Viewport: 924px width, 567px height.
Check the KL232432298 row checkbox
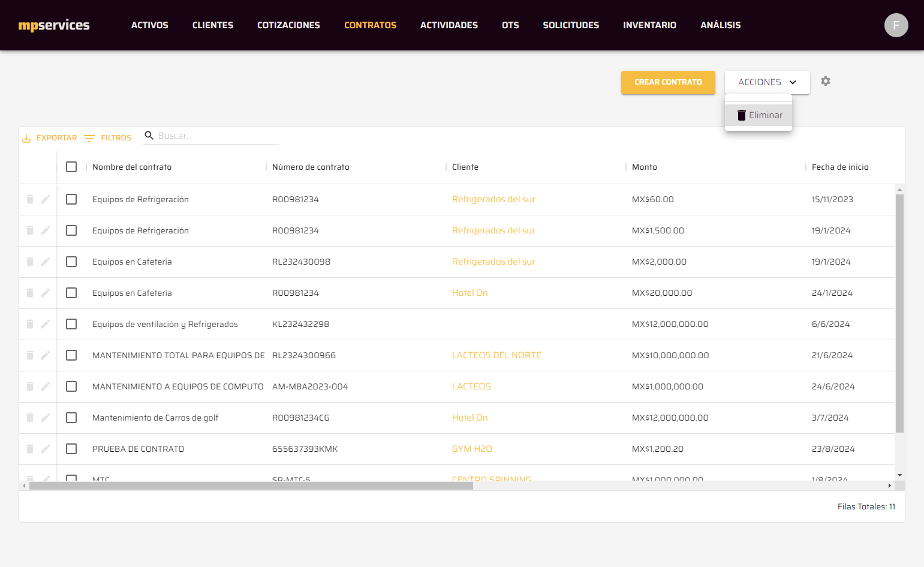click(x=71, y=324)
